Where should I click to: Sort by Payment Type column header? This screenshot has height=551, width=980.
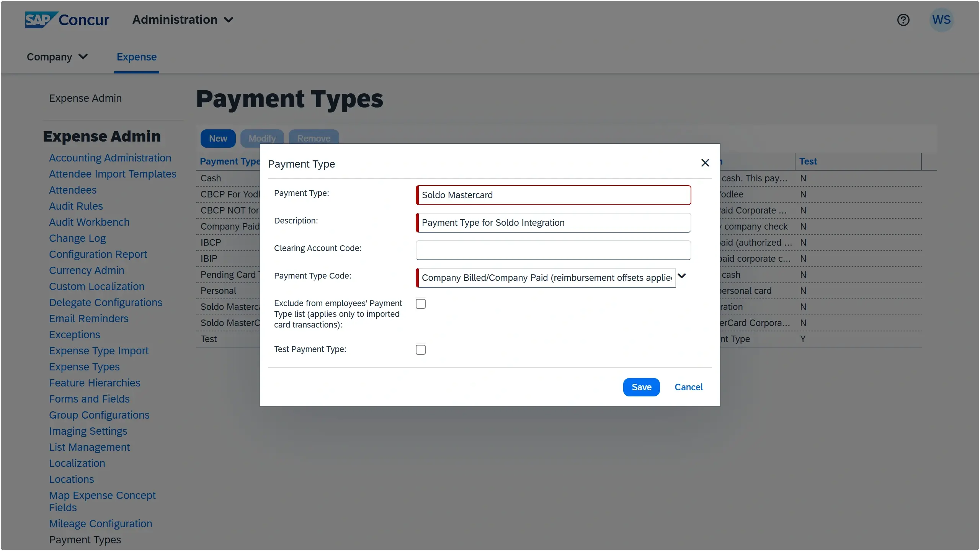(230, 161)
